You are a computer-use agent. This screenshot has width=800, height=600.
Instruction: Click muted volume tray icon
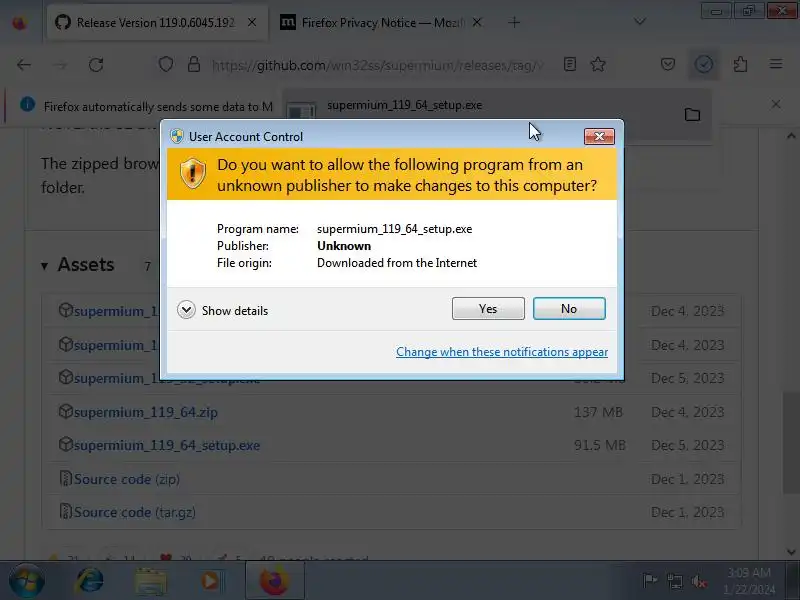tap(698, 581)
